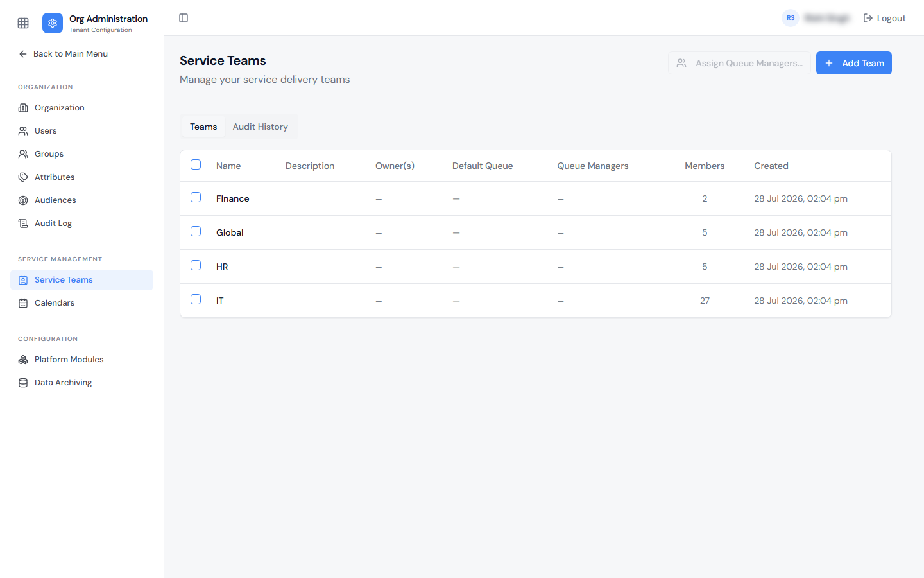This screenshot has height=578, width=924.
Task: Click the Data Archiving database icon
Action: tap(23, 383)
